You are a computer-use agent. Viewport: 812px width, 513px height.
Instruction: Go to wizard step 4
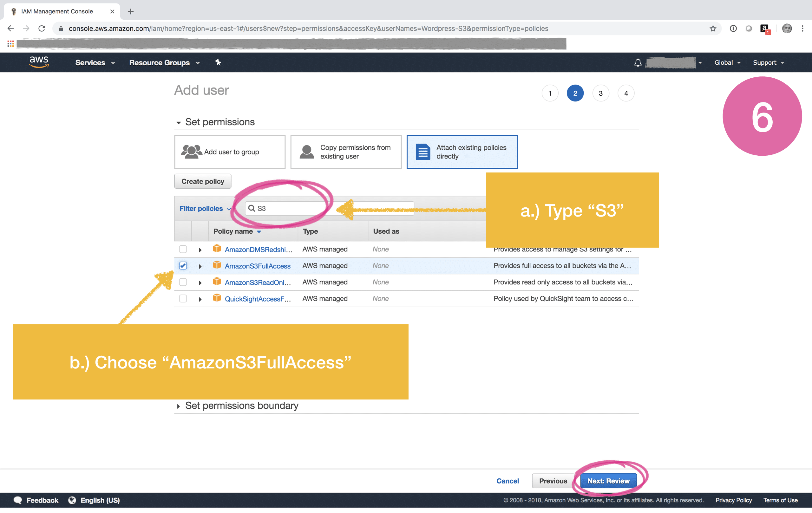626,93
